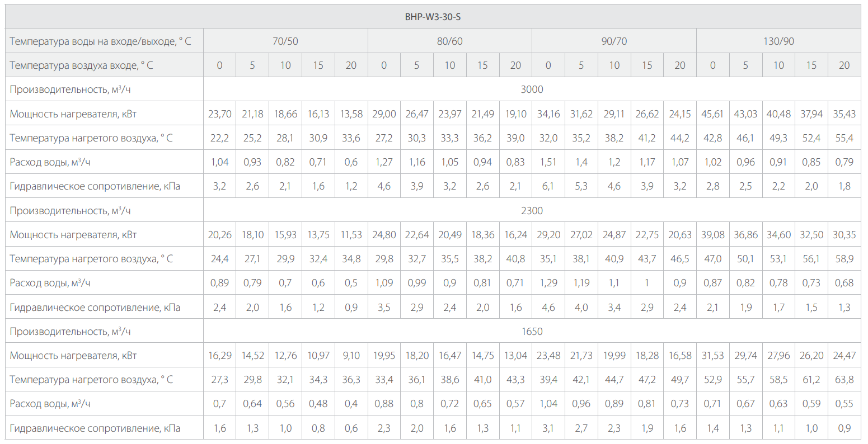
Task: Click heater power cell 11,53
Action: pos(351,235)
